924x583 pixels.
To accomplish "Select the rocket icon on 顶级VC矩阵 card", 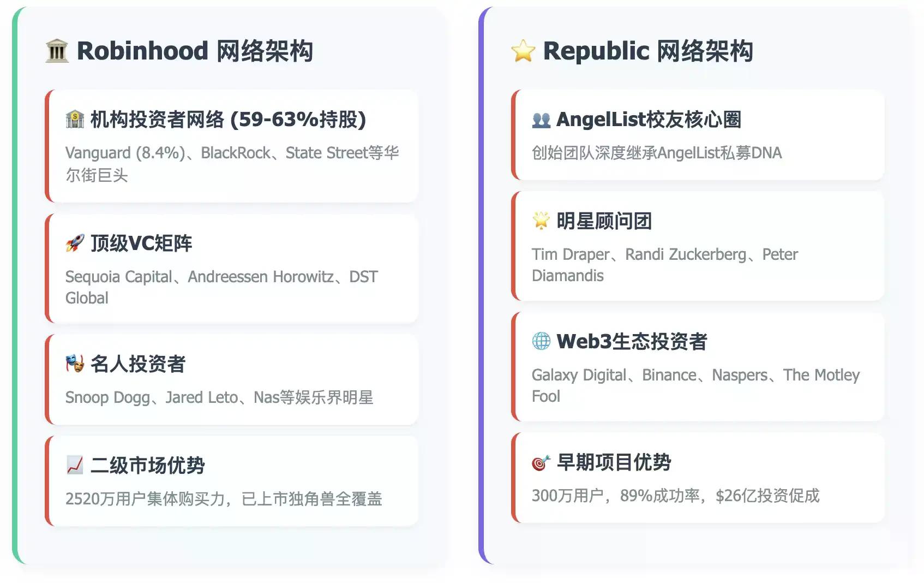I will coord(76,243).
